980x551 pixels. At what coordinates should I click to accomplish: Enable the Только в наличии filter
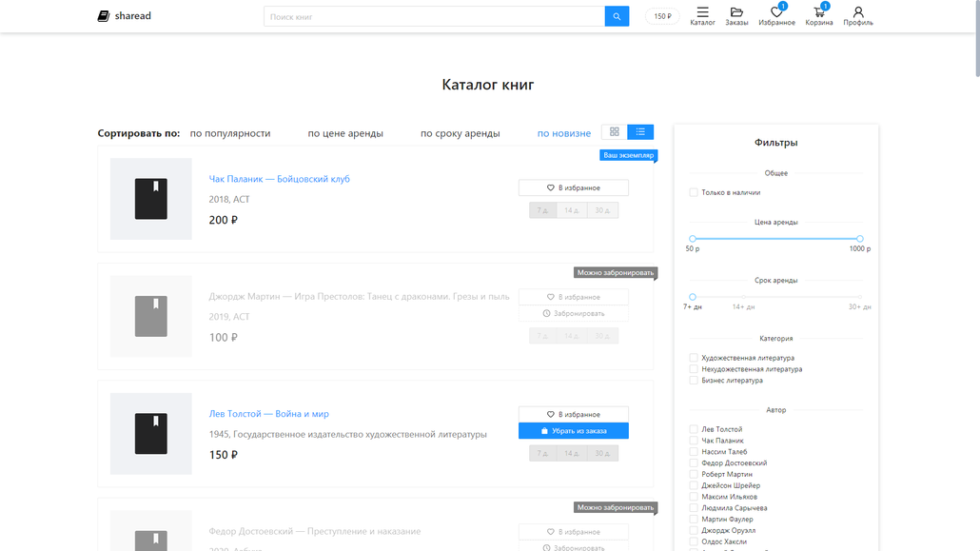692,191
